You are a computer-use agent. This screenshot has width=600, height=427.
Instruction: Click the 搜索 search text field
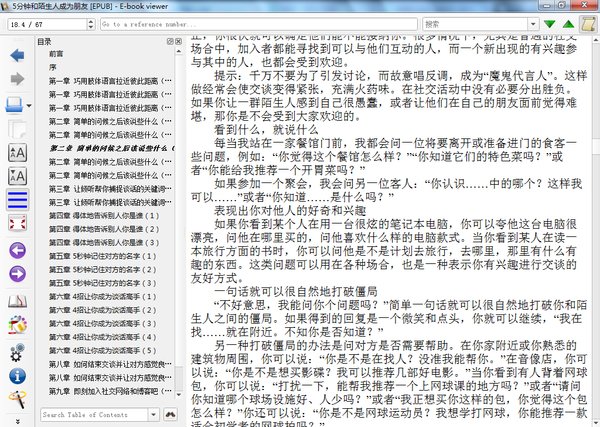pyautogui.click(x=475, y=24)
